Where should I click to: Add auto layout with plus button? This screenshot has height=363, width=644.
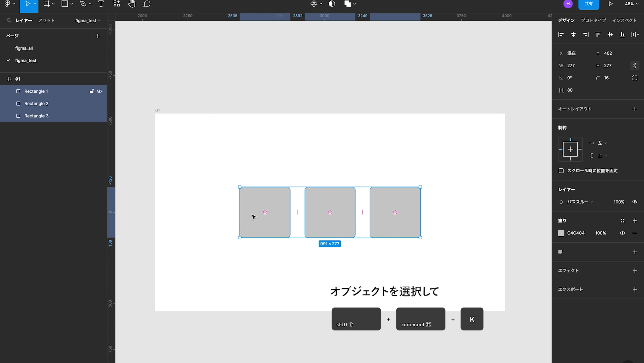pyautogui.click(x=634, y=109)
